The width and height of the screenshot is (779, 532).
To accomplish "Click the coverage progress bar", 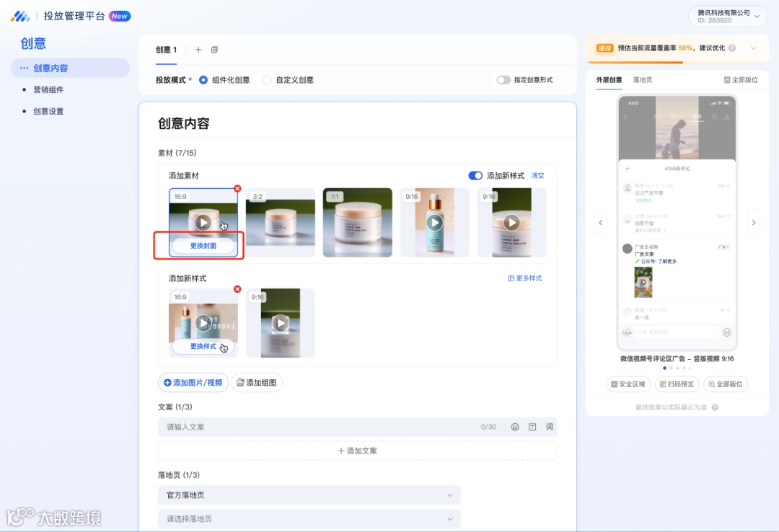I will [x=677, y=63].
